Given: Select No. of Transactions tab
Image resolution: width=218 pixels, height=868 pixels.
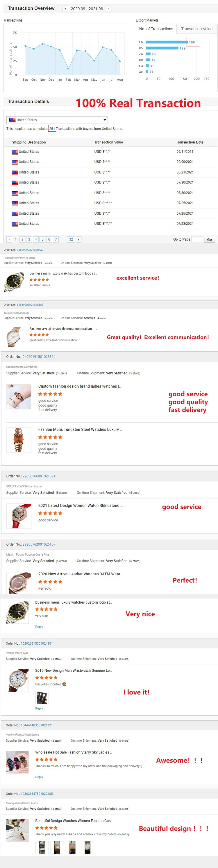Looking at the screenshot, I should pos(156,29).
